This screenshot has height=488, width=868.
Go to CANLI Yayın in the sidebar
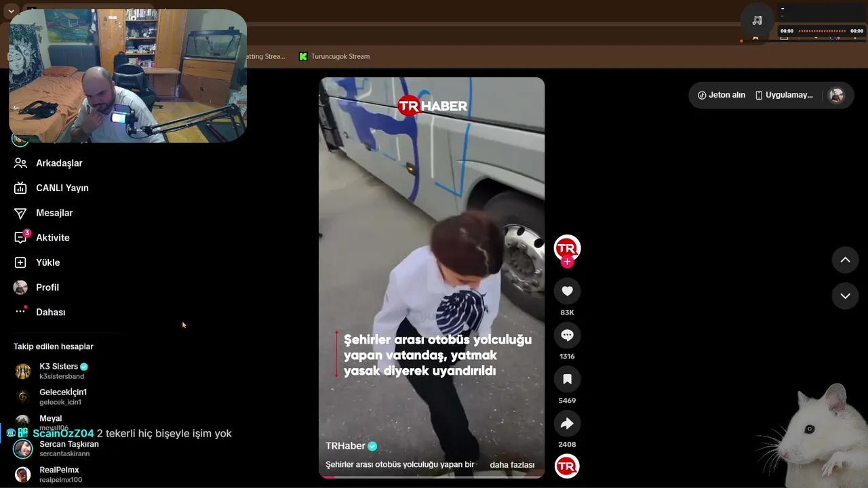click(52, 188)
